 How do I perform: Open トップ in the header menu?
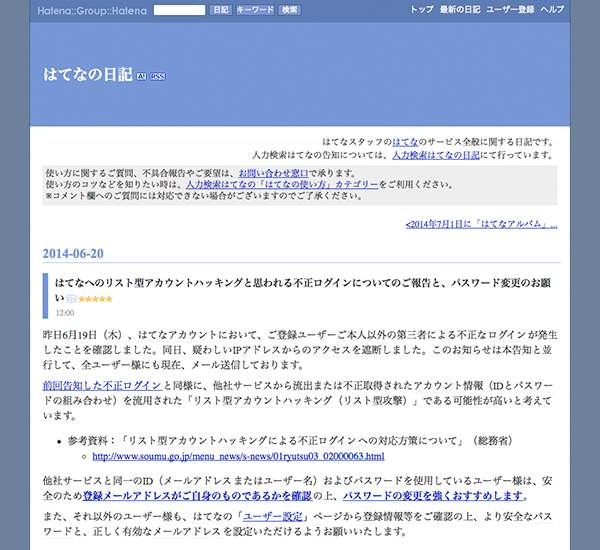[x=421, y=10]
